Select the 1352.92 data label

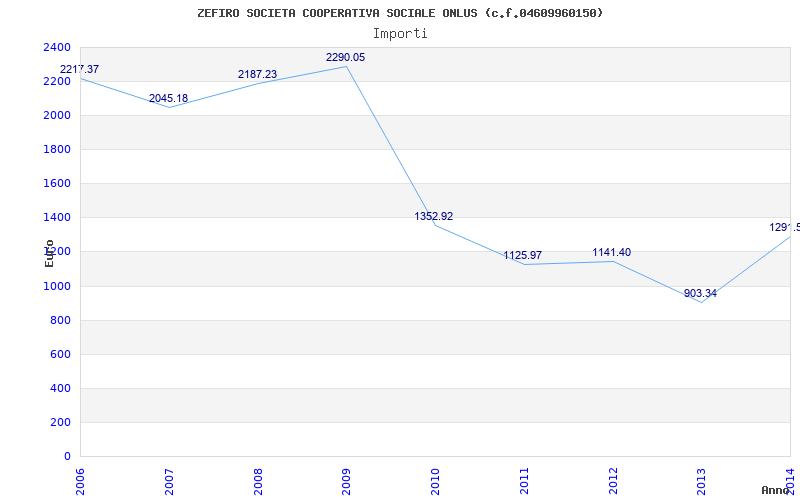pyautogui.click(x=434, y=216)
